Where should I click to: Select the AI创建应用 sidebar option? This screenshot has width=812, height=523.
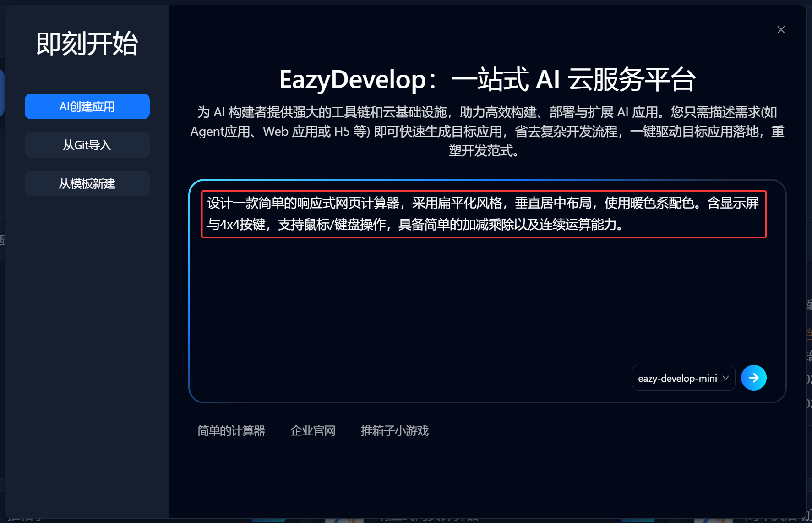coord(87,106)
